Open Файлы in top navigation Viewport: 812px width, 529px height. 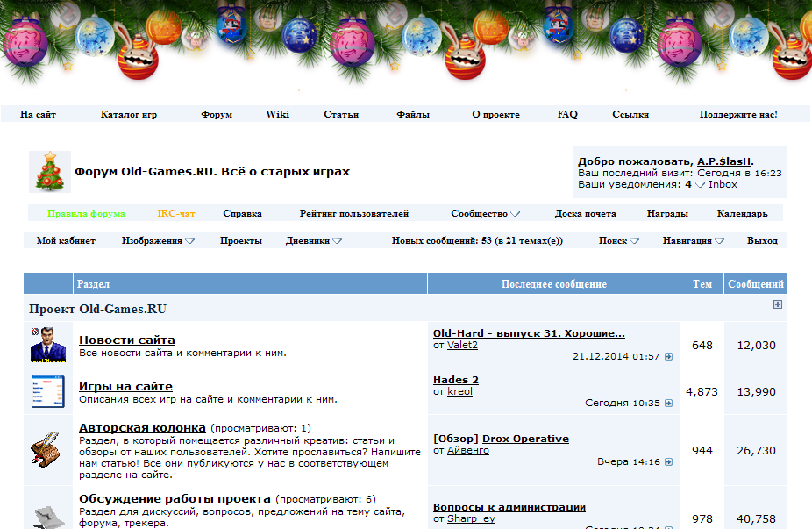413,115
